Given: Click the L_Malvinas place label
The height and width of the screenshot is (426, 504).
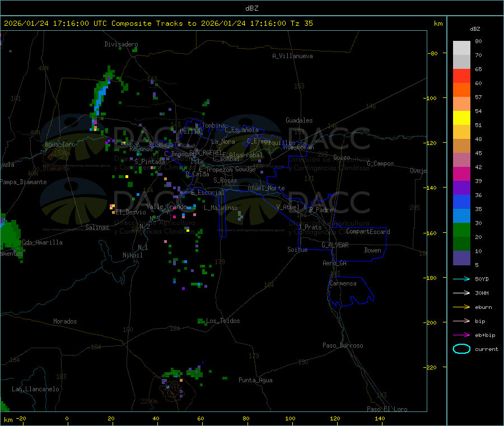Looking at the screenshot, I should (221, 208).
